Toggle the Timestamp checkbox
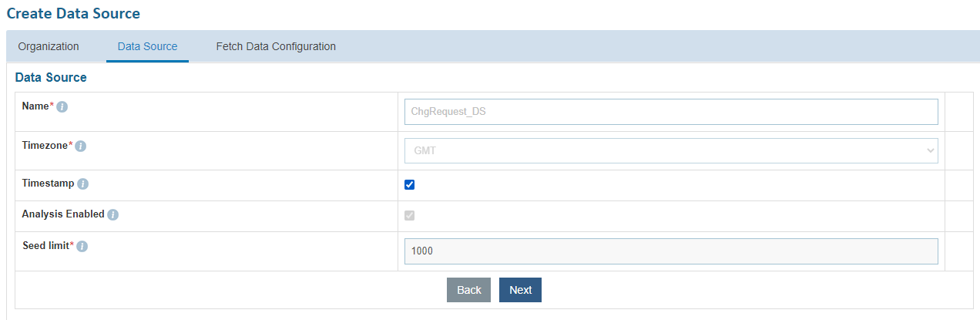 pyautogui.click(x=410, y=184)
